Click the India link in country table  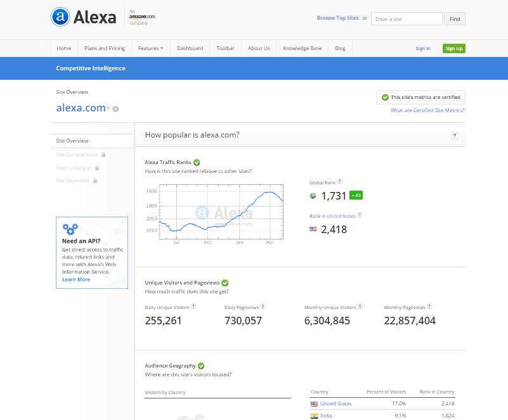click(x=326, y=416)
